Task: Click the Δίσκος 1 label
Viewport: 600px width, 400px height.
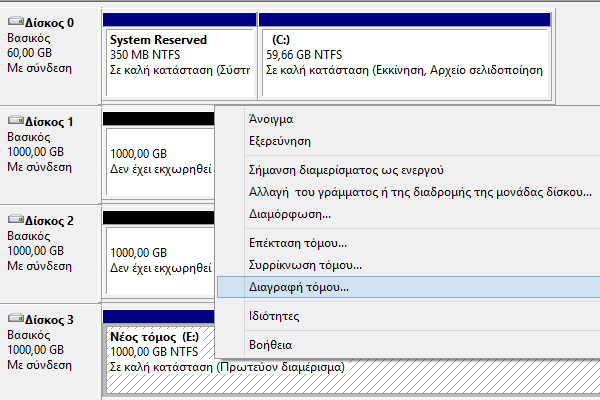Action: click(49, 122)
